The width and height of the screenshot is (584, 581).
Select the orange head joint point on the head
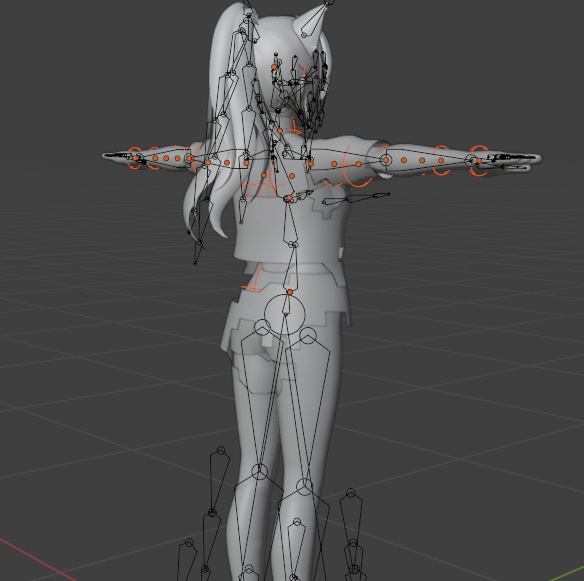click(274, 67)
